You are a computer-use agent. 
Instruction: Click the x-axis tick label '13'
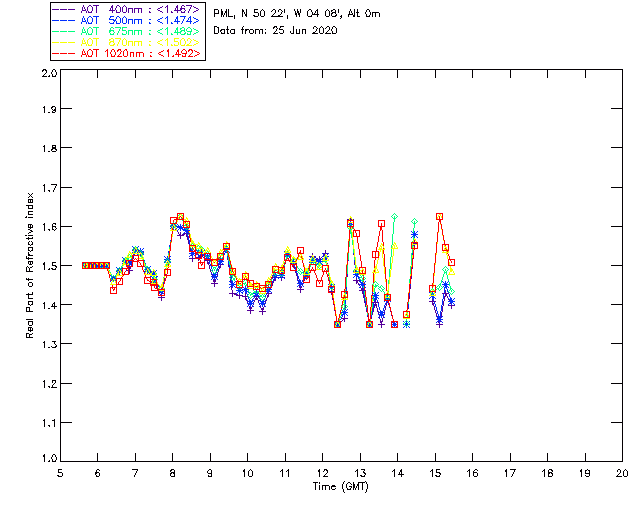pyautogui.click(x=360, y=473)
